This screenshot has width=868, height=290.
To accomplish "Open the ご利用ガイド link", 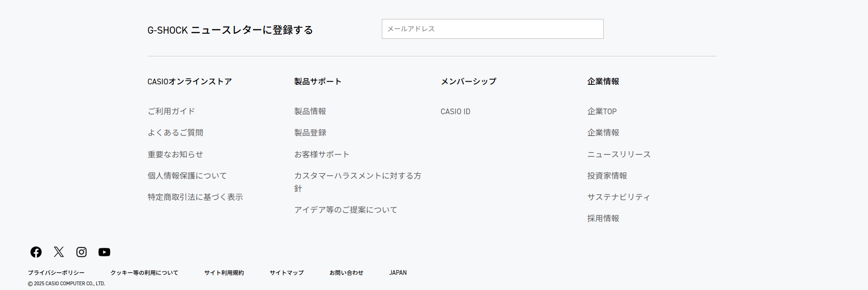I will point(171,111).
